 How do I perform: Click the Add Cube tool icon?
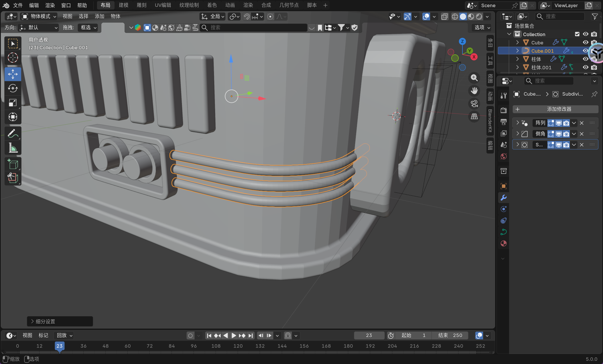point(13,164)
